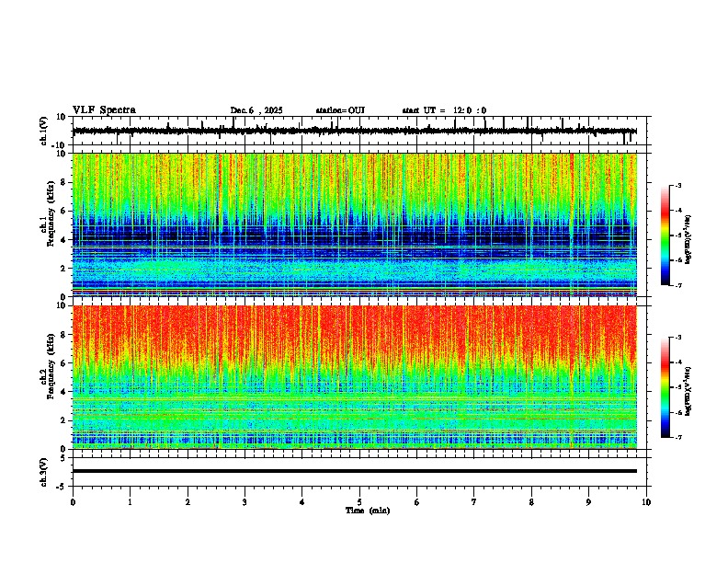728x563 pixels.
Task: Click the ch.2 frequency spectrogram panel
Action: pyautogui.click(x=355, y=377)
